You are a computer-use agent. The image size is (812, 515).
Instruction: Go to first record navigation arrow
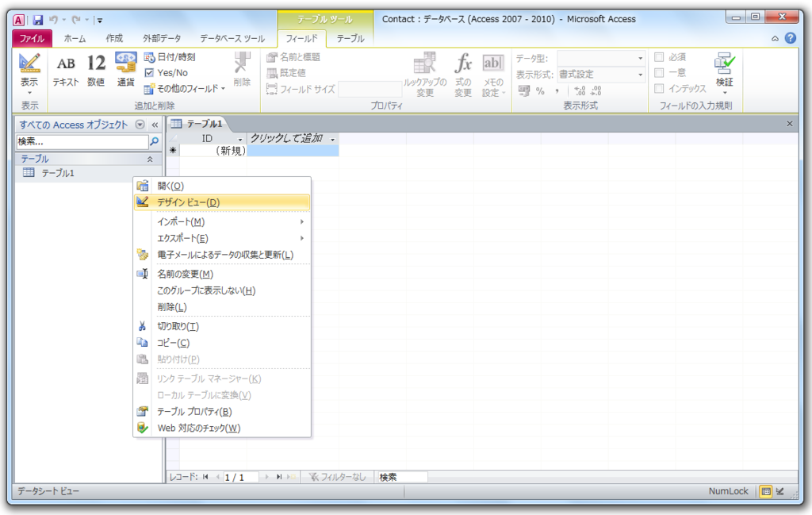point(205,477)
